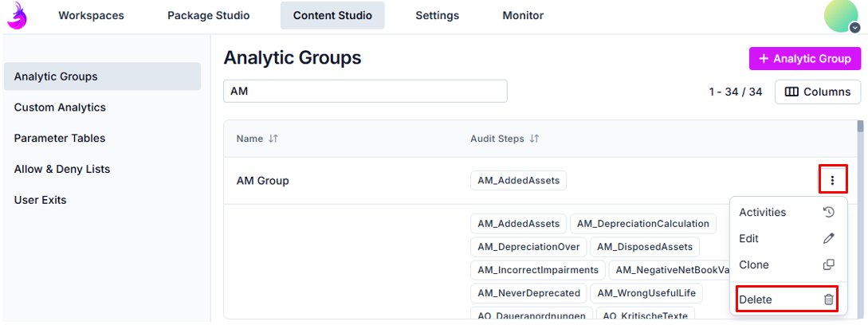
Task: Sort by Name column arrows
Action: (x=273, y=139)
